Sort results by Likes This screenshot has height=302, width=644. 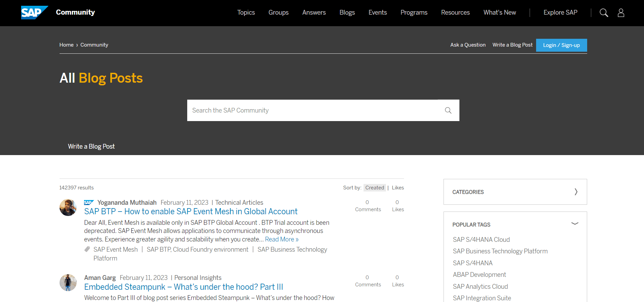click(398, 188)
